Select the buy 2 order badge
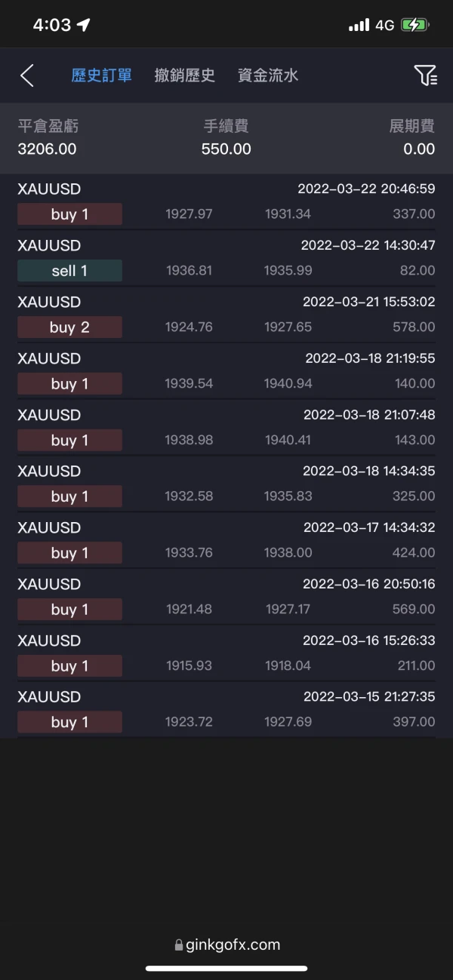Image resolution: width=453 pixels, height=980 pixels. pyautogui.click(x=69, y=327)
